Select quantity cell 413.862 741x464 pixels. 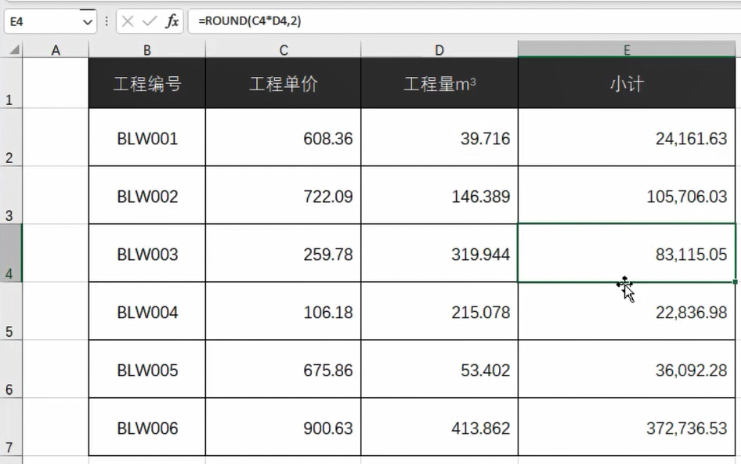coord(439,427)
